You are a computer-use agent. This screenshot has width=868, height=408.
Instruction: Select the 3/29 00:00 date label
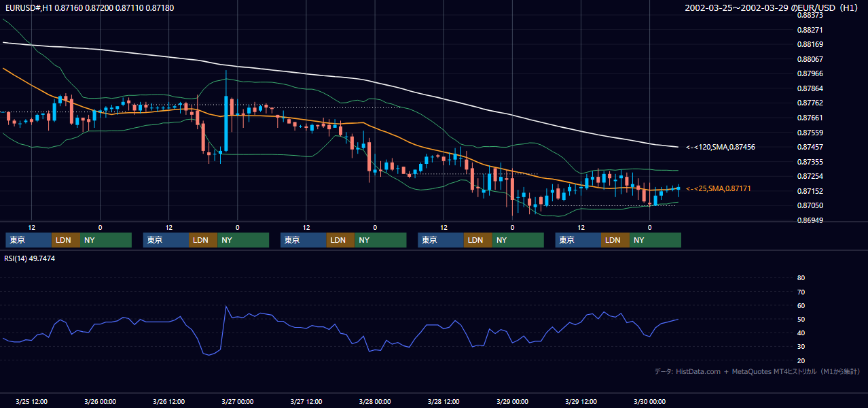click(511, 401)
